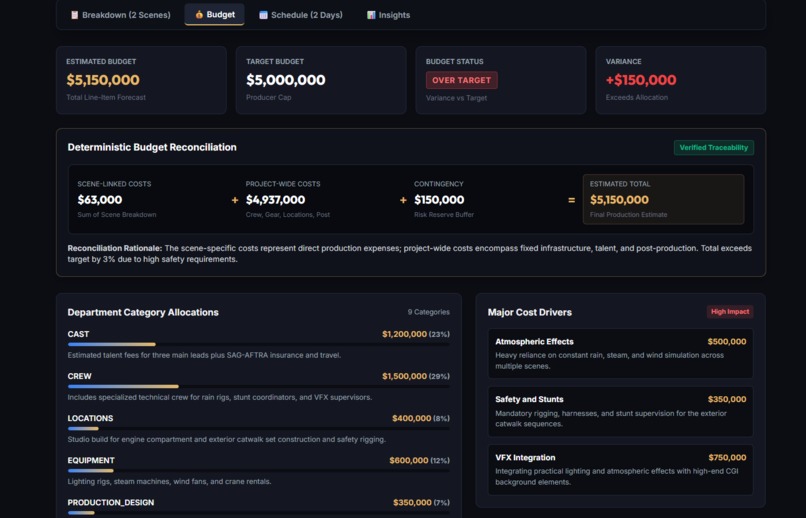Click the Major Cost Drivers heading
Screen dimensions: 806x518
529,312
